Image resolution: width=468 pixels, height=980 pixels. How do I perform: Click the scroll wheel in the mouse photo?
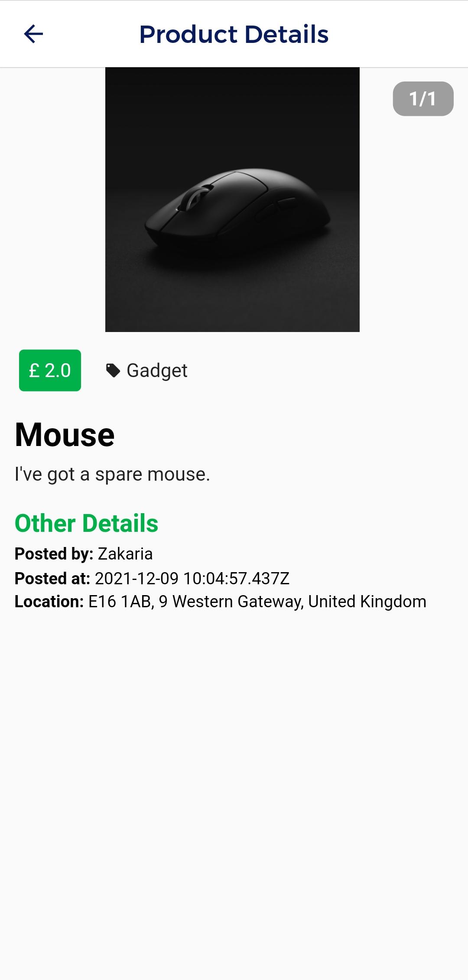pos(191,199)
